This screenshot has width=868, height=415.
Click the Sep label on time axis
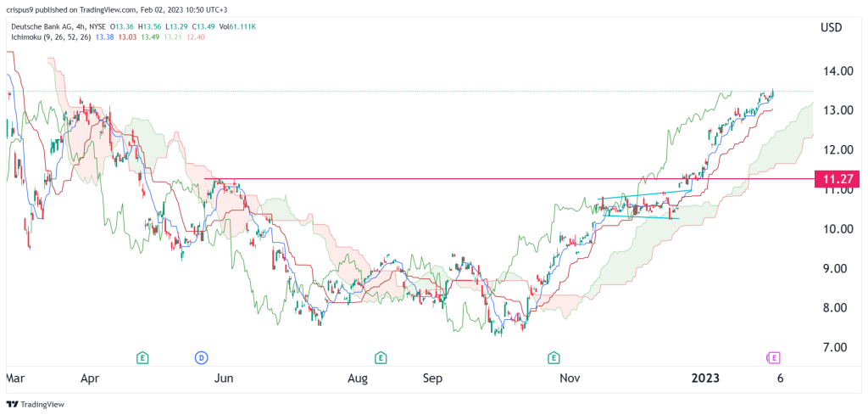(432, 379)
